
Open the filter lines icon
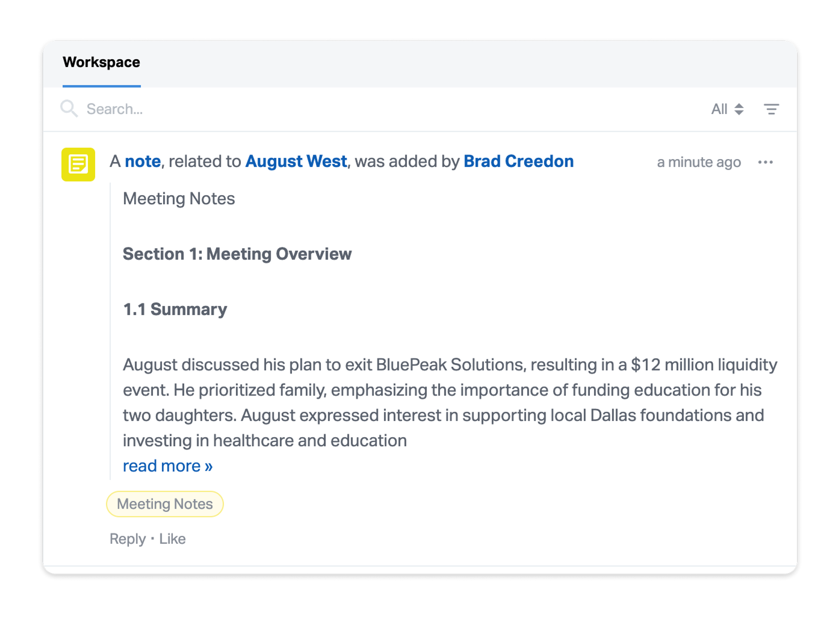pyautogui.click(x=771, y=109)
